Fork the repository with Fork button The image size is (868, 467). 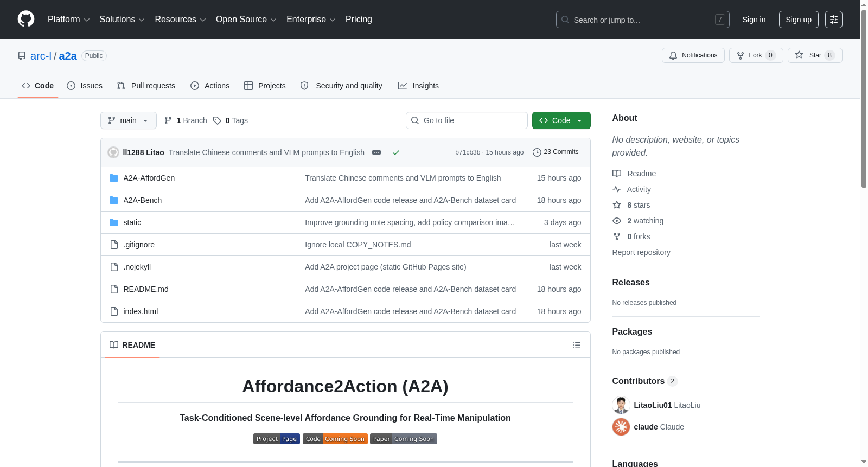pyautogui.click(x=756, y=55)
